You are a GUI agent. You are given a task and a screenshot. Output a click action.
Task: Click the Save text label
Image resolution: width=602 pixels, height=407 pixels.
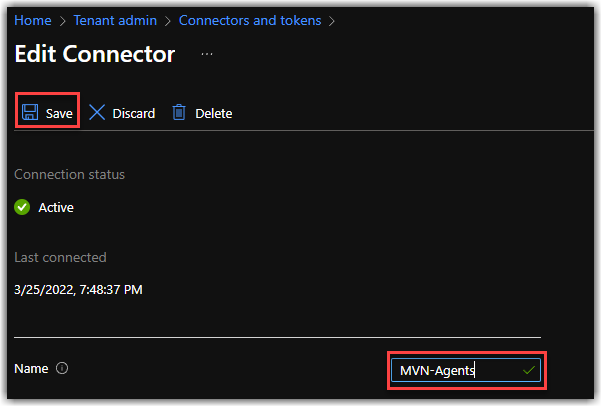coord(59,114)
